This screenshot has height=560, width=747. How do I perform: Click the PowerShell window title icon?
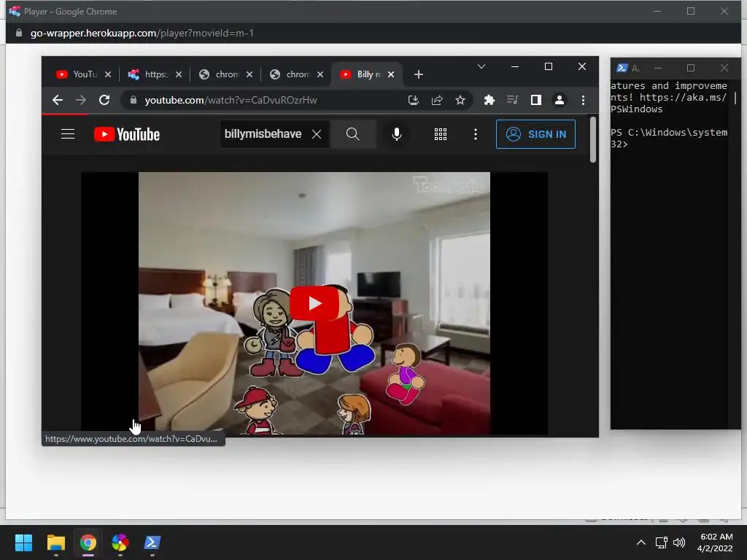pos(622,68)
